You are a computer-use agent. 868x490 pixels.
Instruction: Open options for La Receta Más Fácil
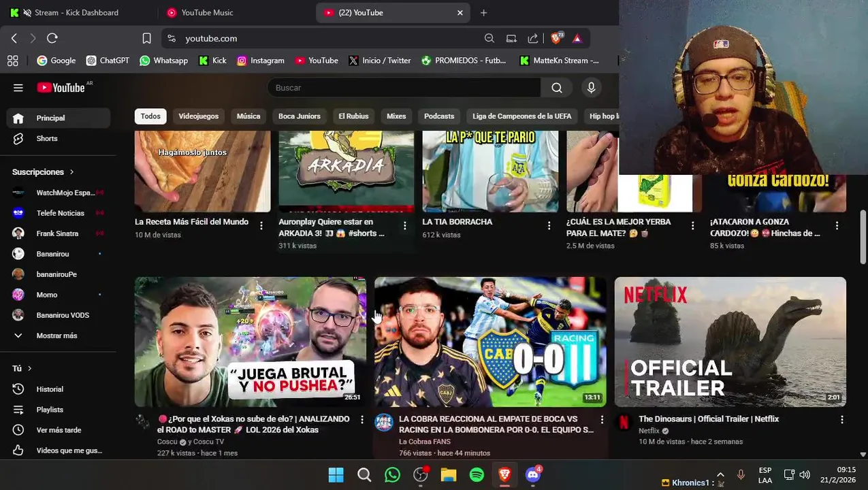point(261,225)
